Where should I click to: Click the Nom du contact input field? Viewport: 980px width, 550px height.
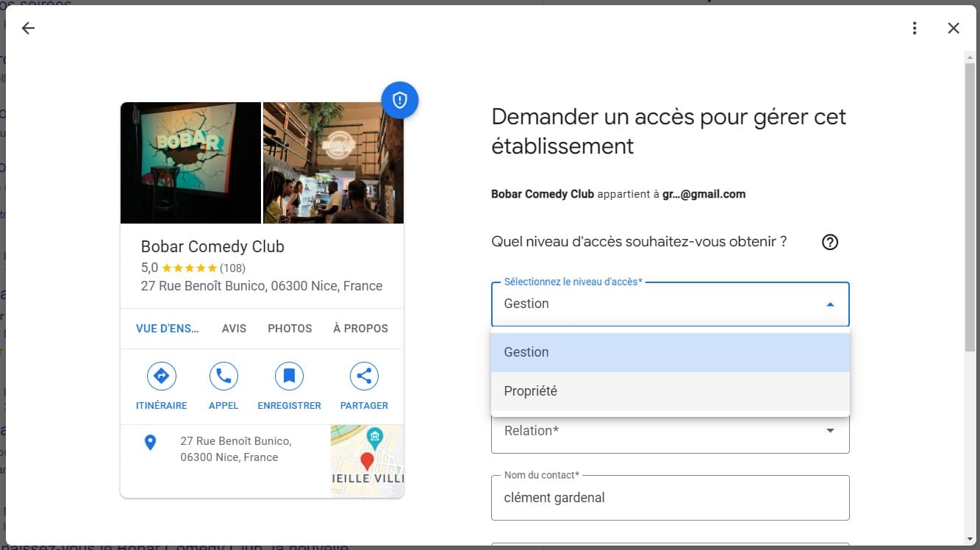[670, 498]
